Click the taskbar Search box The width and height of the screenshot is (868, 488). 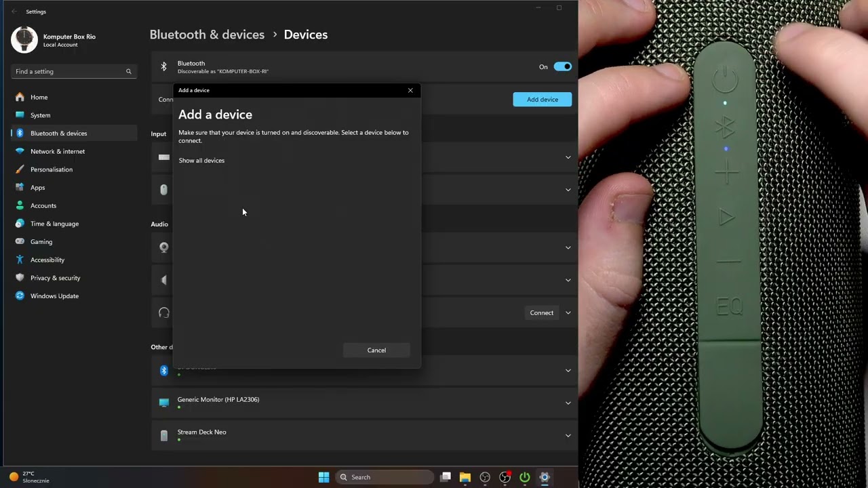click(385, 477)
